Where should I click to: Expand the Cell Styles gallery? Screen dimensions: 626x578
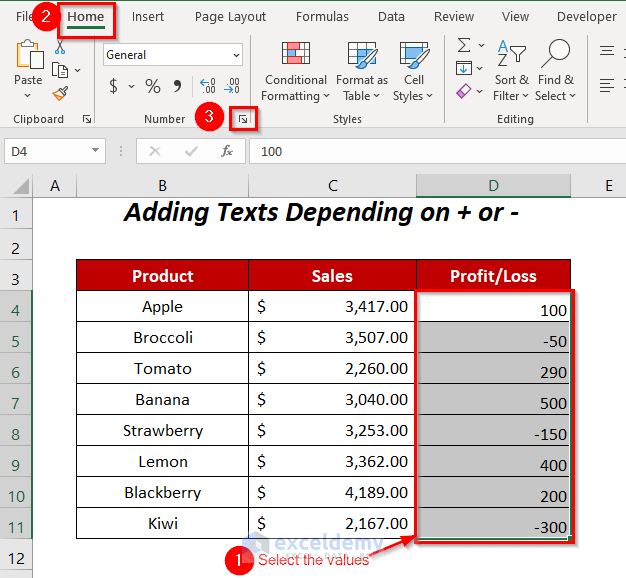point(413,71)
